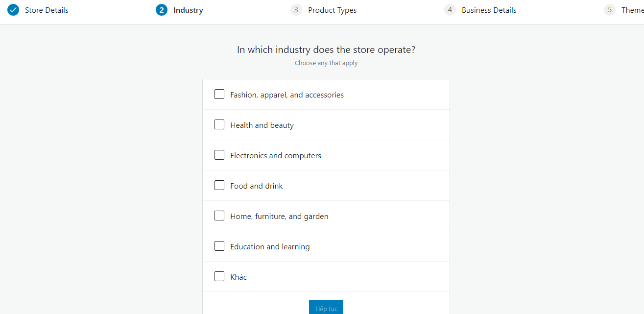644x314 pixels.
Task: Click the Industry step label
Action: [188, 10]
